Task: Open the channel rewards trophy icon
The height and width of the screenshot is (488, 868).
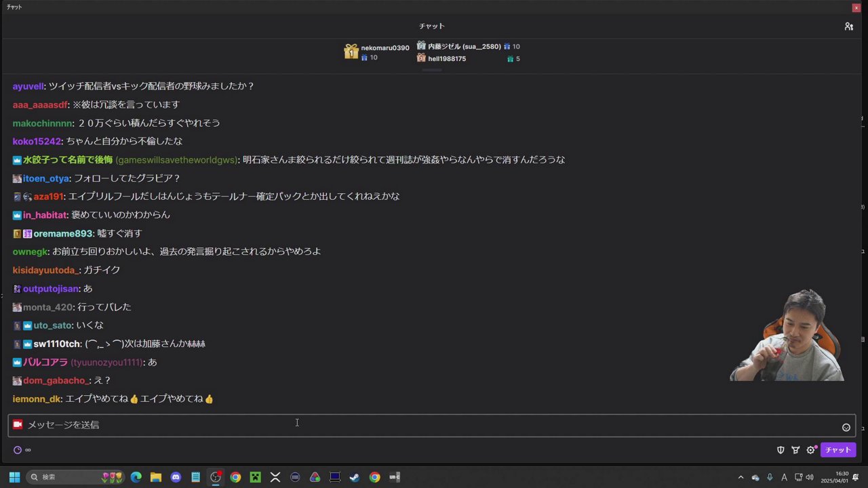Action: tap(795, 450)
